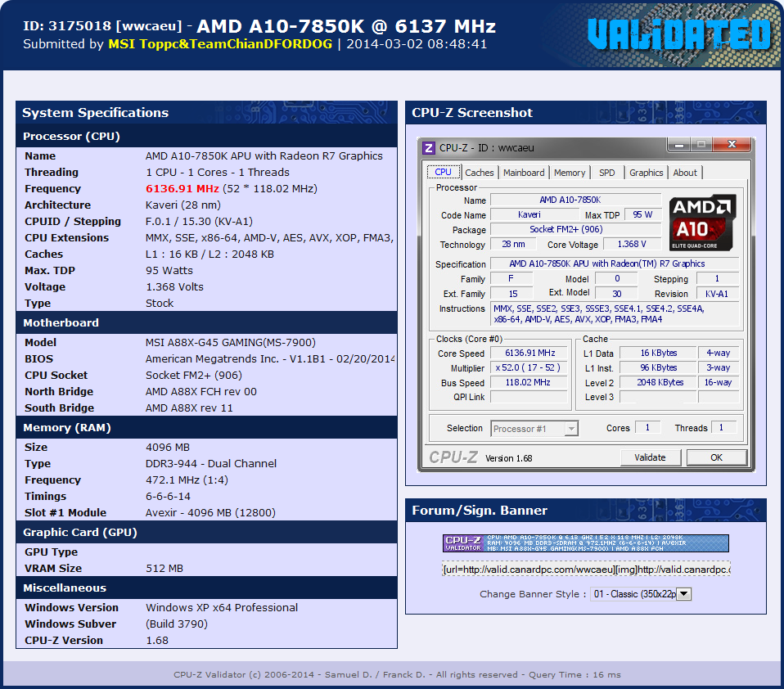
Task: Click the L1 Data 16 KBytes field
Action: coord(658,353)
